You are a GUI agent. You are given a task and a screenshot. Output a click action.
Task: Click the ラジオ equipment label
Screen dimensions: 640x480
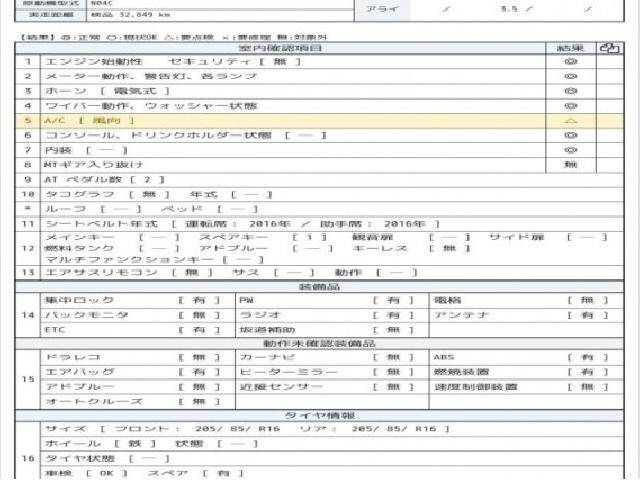click(260, 316)
